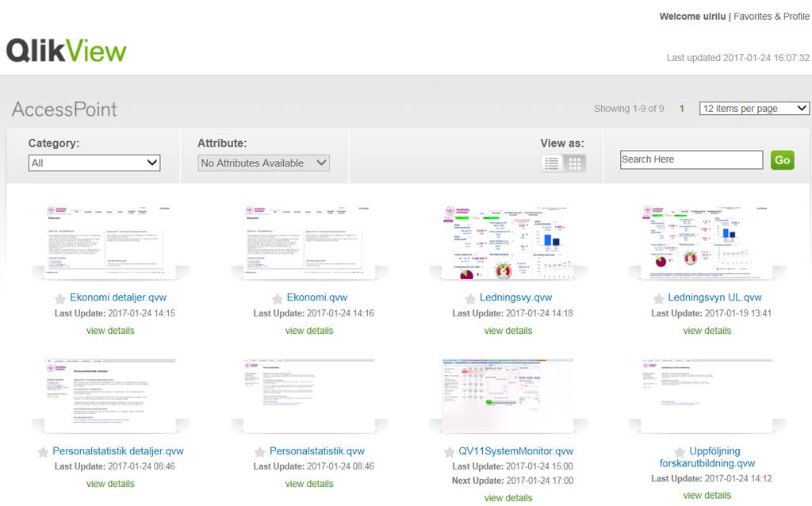Screen dimensions: 812x506
Task: View details under Ekonomi.qvw
Action: tap(309, 331)
